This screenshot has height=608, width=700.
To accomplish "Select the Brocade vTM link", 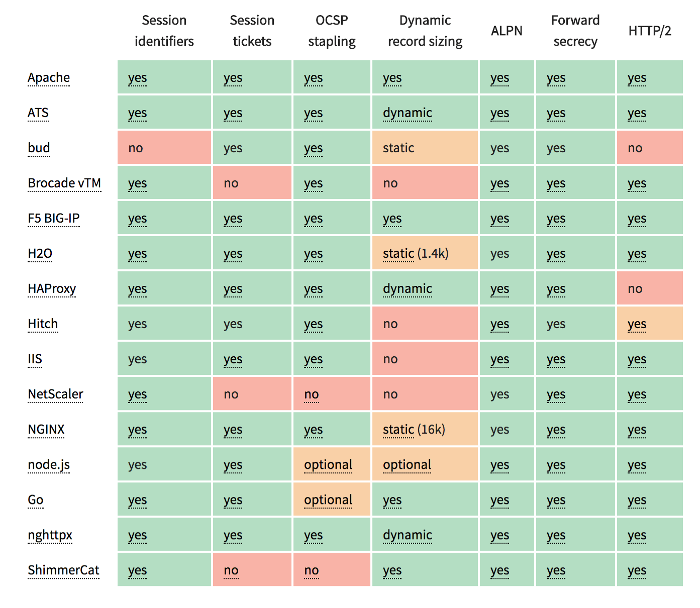I will tap(64, 183).
